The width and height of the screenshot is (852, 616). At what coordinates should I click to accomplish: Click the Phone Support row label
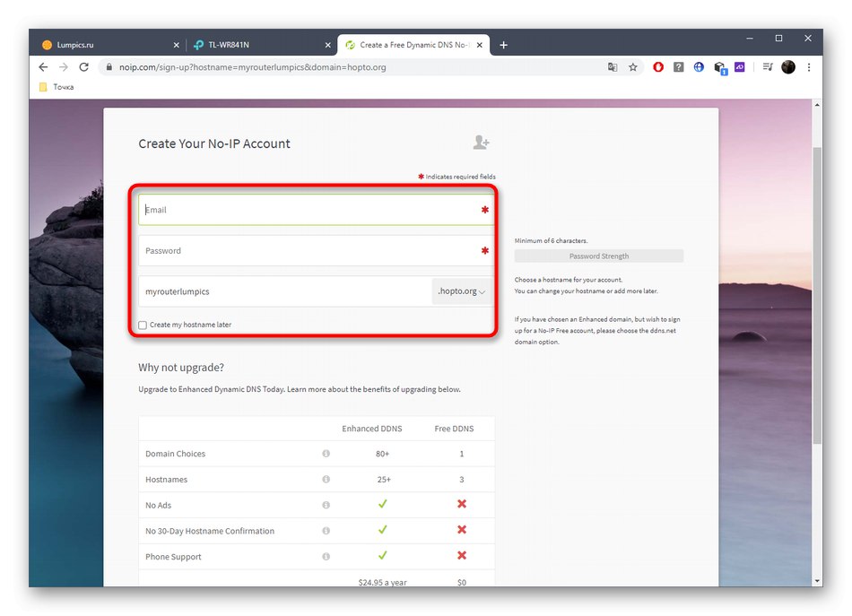173,557
